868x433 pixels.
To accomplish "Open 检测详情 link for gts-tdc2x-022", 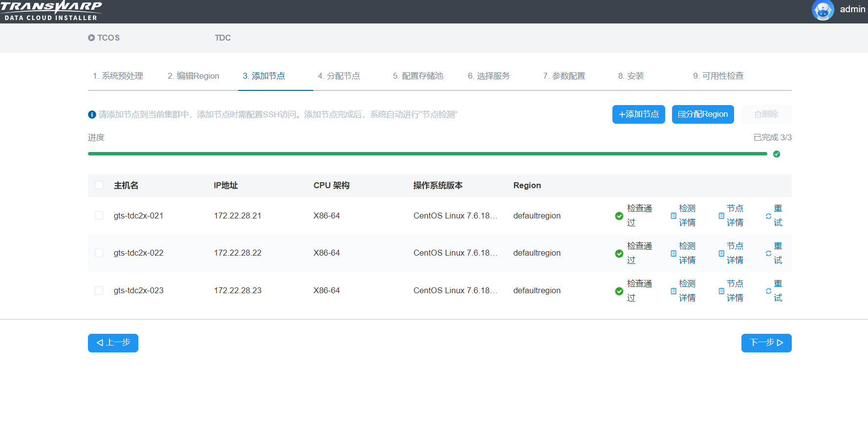I will (687, 253).
